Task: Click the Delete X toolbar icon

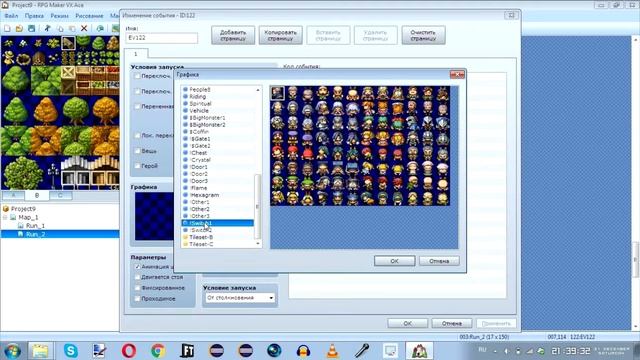Action: [x=84, y=29]
